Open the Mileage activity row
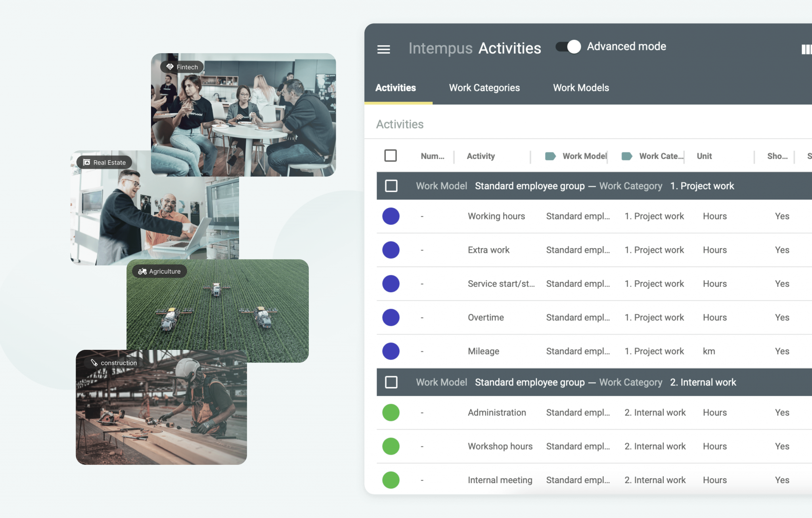812x518 pixels. (483, 351)
